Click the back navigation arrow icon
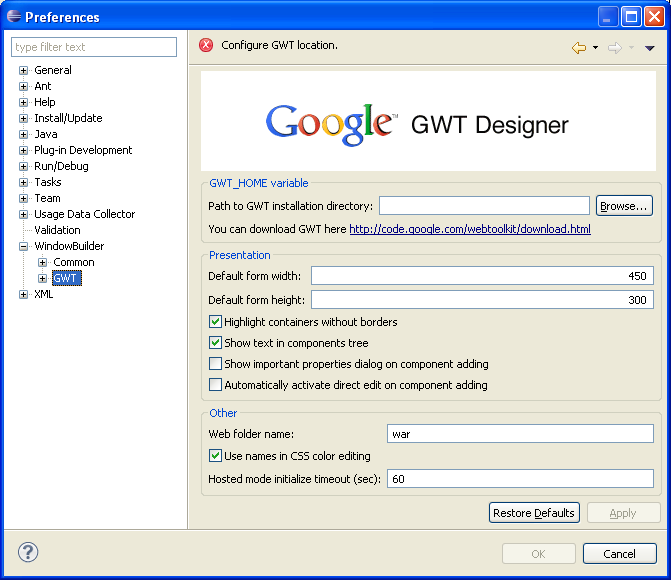 coord(579,48)
